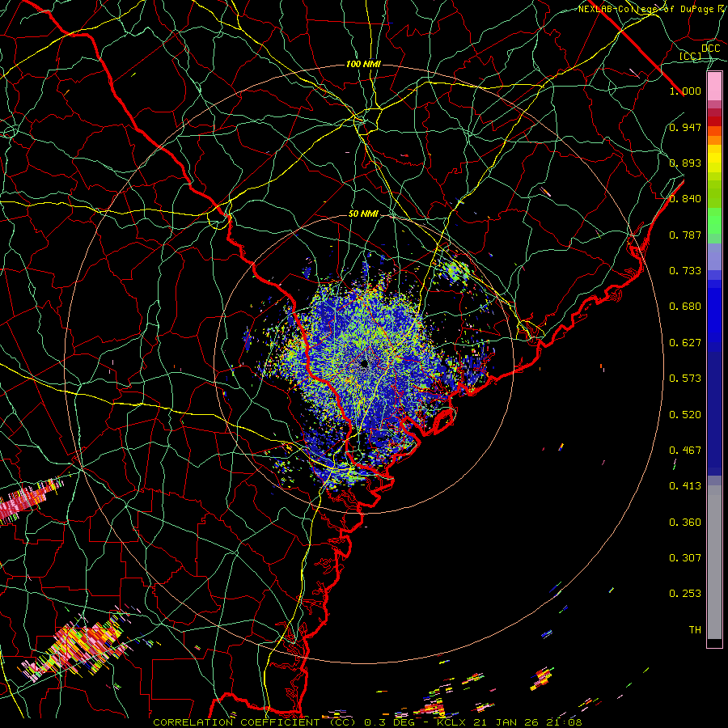The height and width of the screenshot is (728, 728).
Task: Click the [CC] label above the color bar
Action: pyautogui.click(x=691, y=56)
